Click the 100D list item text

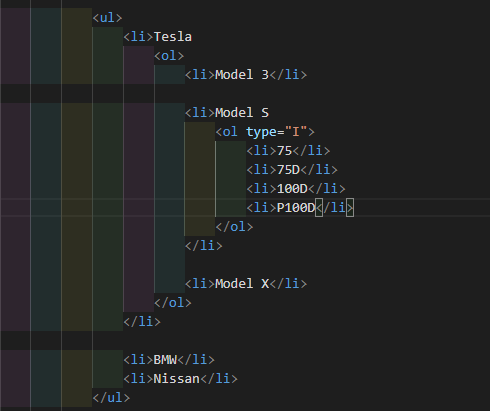(292, 189)
